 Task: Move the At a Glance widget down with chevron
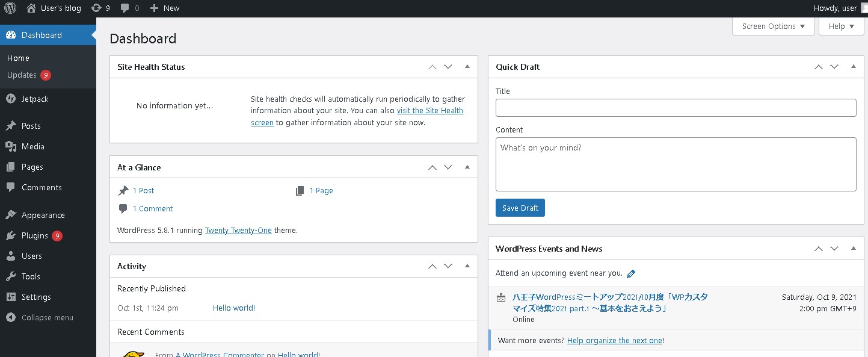click(448, 167)
